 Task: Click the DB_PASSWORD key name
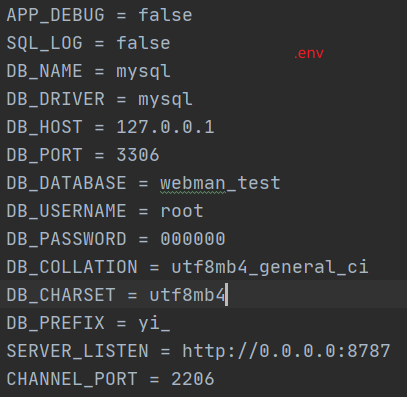click(66, 239)
